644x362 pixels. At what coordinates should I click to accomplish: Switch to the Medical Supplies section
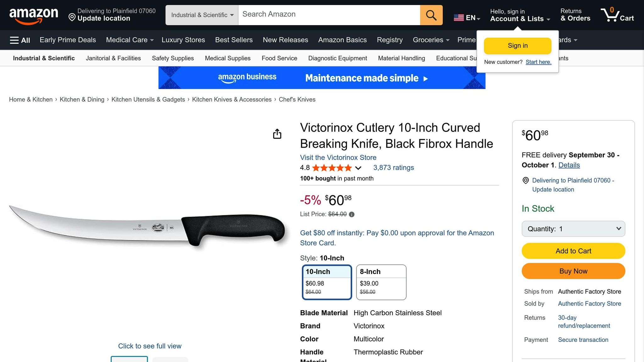coord(227,58)
